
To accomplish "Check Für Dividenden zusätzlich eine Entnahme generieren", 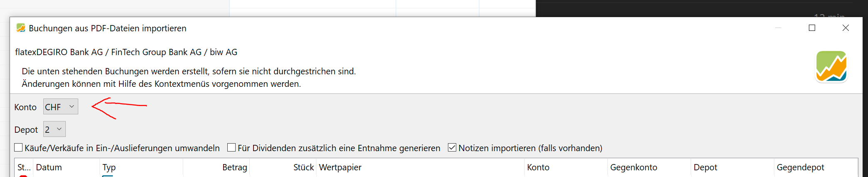I will click(231, 147).
